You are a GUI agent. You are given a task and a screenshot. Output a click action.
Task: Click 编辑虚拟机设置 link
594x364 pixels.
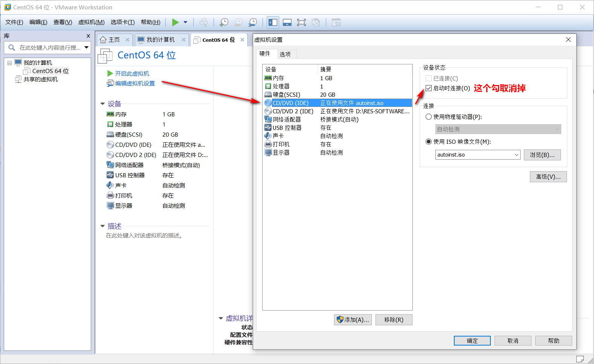pos(135,83)
